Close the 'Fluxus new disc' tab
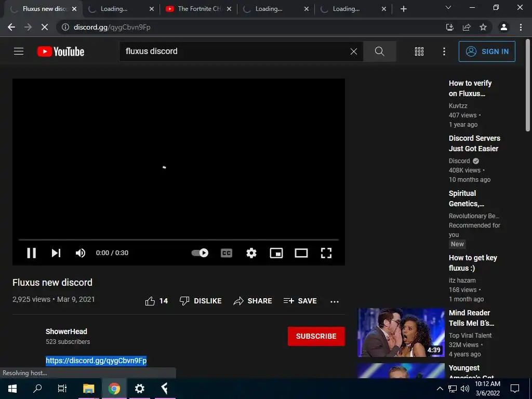 tap(74, 9)
